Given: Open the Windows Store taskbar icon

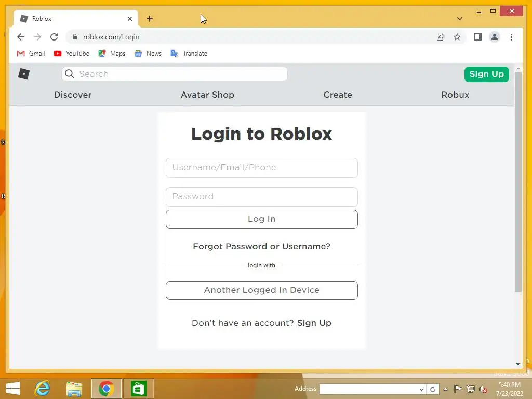Looking at the screenshot, I should tap(138, 389).
